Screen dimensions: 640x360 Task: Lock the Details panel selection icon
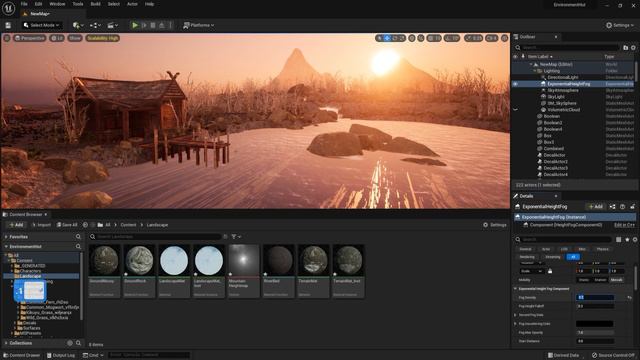point(632,207)
